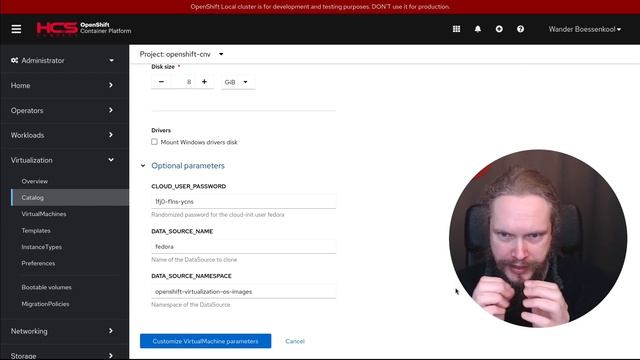Open the help question mark menu

(520, 29)
